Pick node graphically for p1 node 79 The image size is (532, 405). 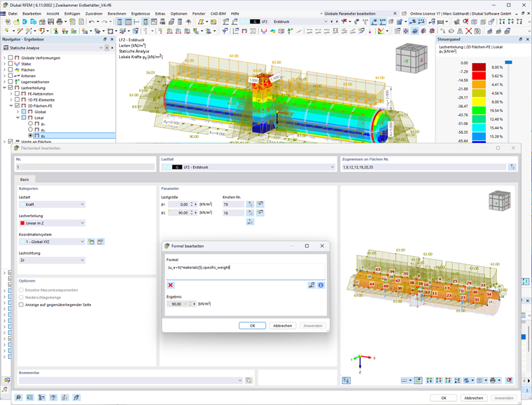pyautogui.click(x=250, y=204)
